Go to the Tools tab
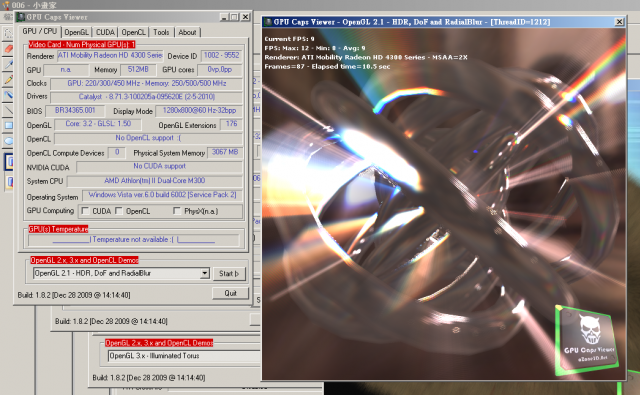Screen dimensions: 640x395 [161, 32]
